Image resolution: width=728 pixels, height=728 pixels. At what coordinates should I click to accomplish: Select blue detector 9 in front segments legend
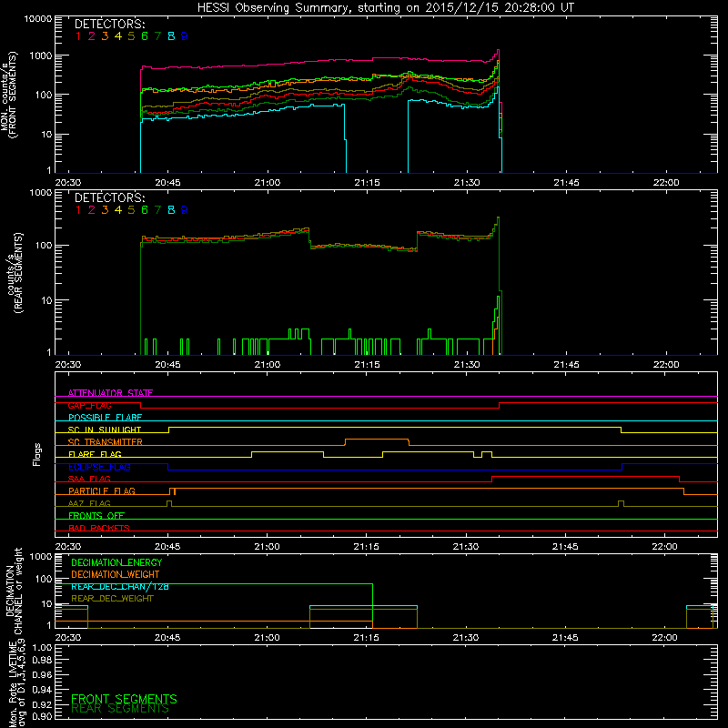tap(185, 36)
